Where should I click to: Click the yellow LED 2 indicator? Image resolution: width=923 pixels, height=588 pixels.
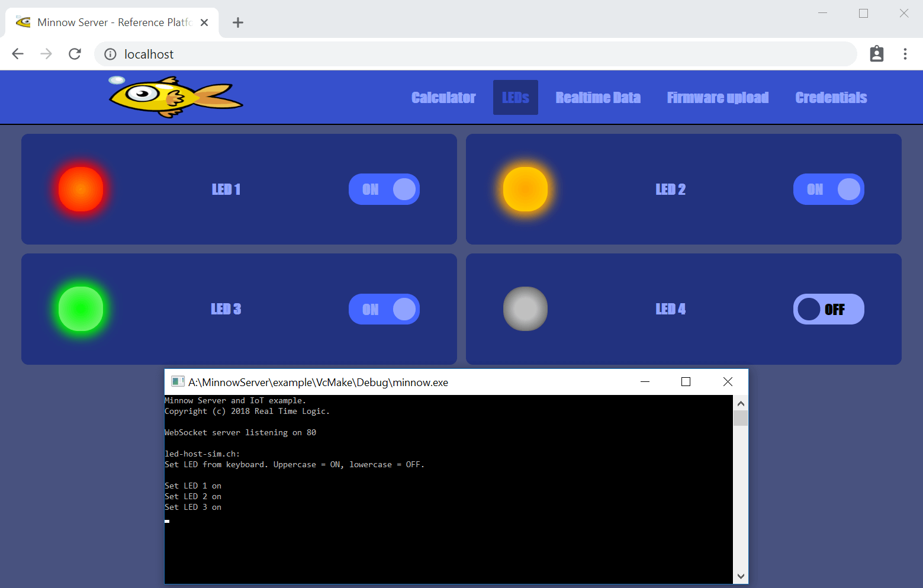tap(525, 189)
